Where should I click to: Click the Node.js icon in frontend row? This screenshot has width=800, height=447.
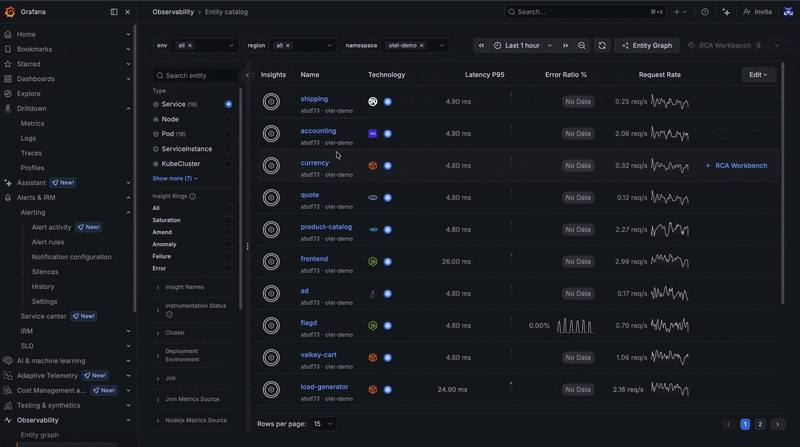point(373,261)
